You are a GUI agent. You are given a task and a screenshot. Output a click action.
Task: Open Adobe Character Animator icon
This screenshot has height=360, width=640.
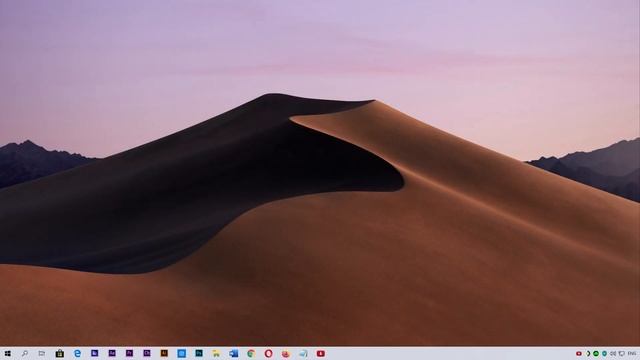(147, 353)
